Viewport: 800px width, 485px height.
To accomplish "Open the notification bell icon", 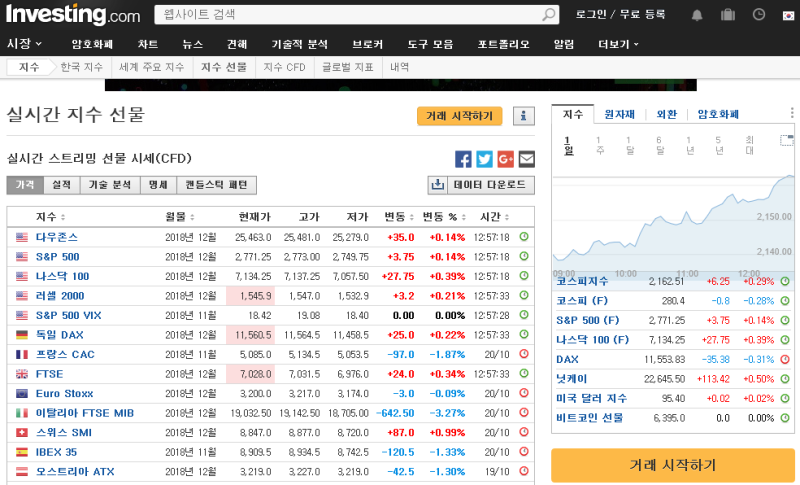I will tap(697, 15).
